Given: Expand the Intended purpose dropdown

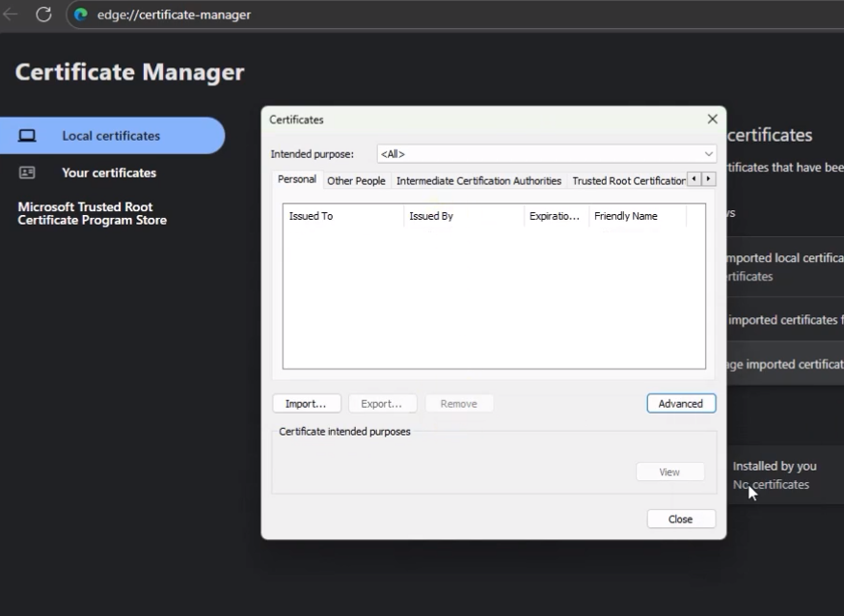Looking at the screenshot, I should click(x=546, y=154).
